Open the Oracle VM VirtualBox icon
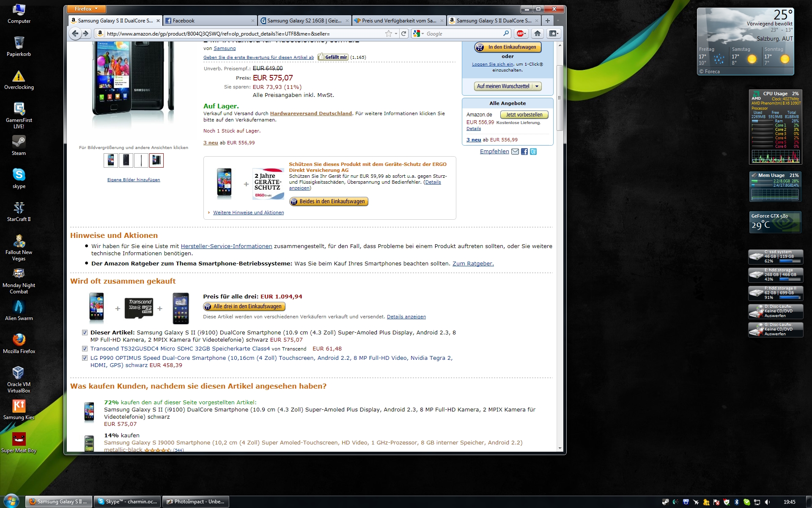 point(19,380)
